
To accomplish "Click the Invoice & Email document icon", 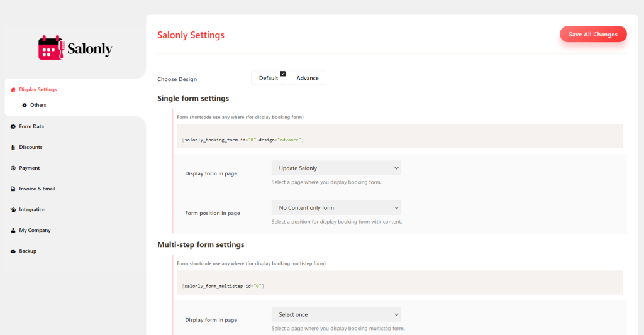I will click(x=13, y=189).
